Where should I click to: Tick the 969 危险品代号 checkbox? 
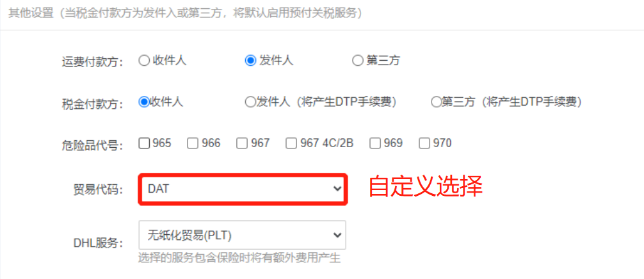pos(375,143)
